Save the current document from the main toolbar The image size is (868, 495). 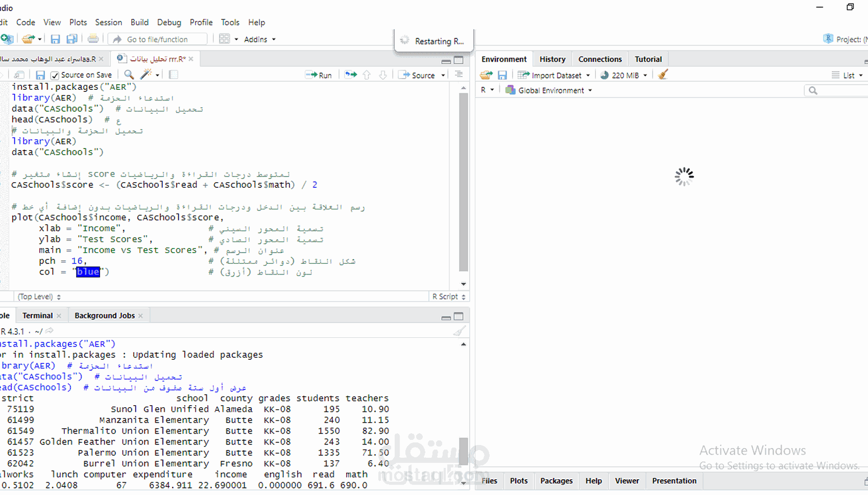[55, 39]
